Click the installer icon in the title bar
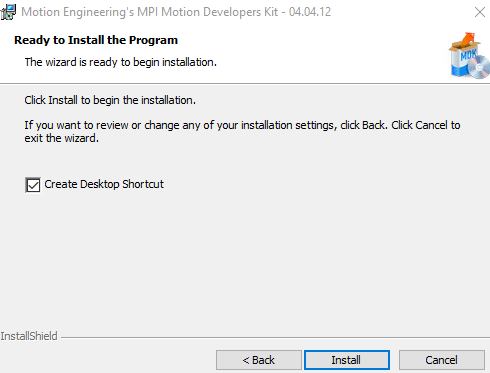This screenshot has width=490, height=373. (8, 12)
